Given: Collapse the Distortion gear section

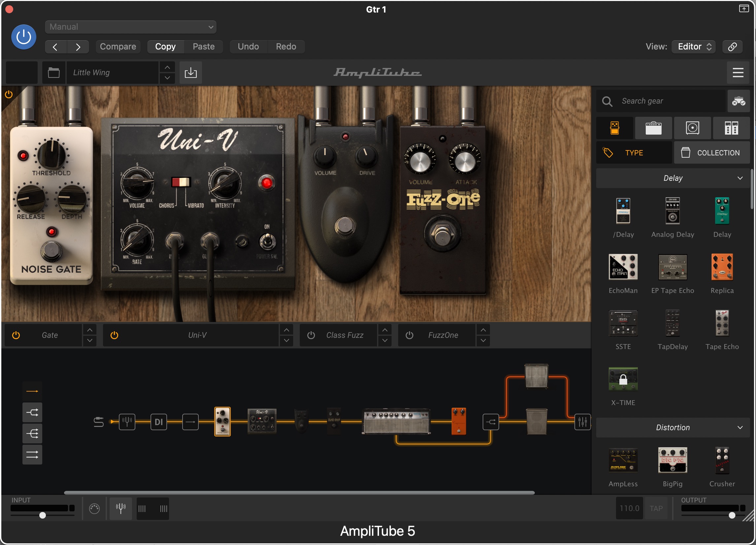Looking at the screenshot, I should [673, 428].
